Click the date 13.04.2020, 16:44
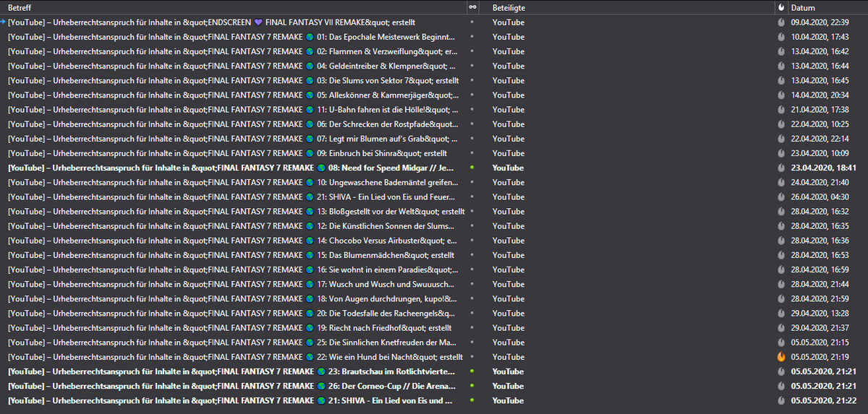The height and width of the screenshot is (414, 868). [x=820, y=66]
